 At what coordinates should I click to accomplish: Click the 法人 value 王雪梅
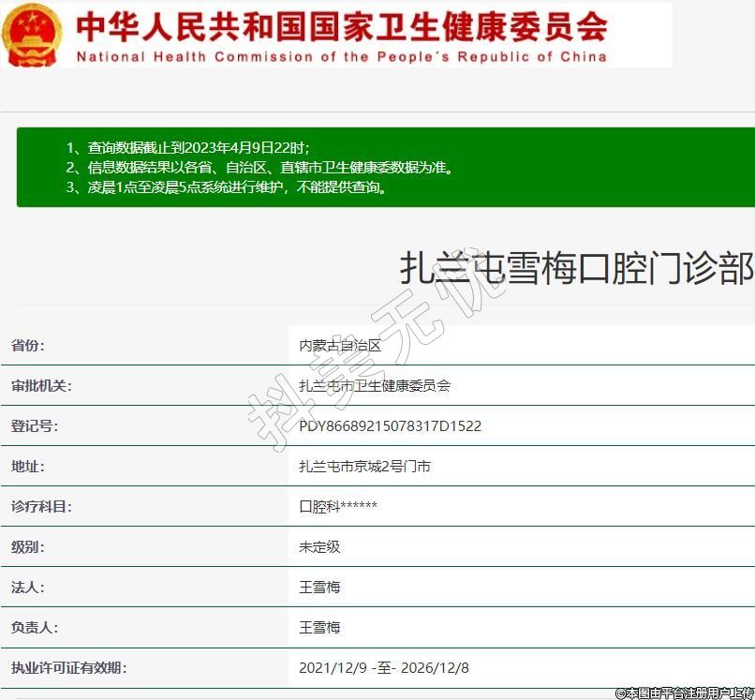tap(319, 588)
